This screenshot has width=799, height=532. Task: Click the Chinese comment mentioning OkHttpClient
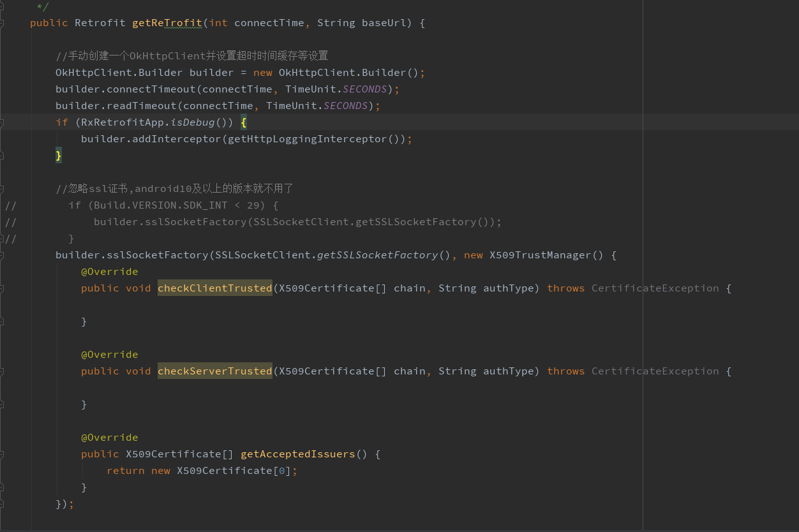pyautogui.click(x=192, y=56)
